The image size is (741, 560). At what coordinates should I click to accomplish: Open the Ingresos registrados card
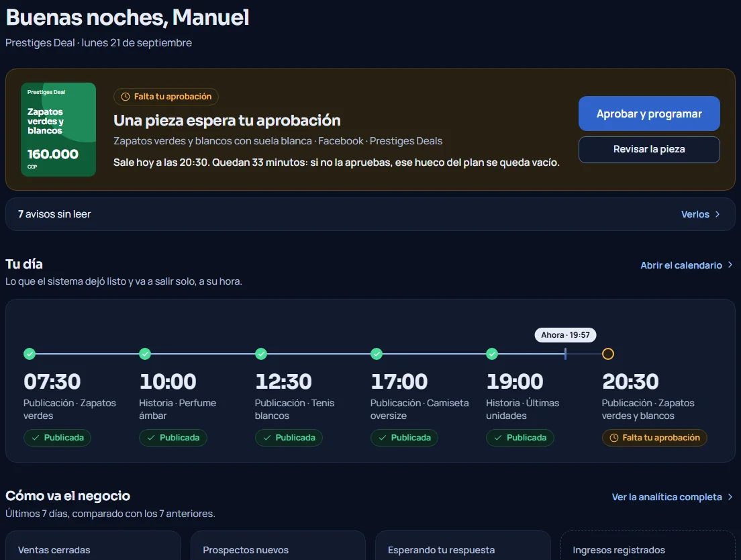(x=648, y=545)
